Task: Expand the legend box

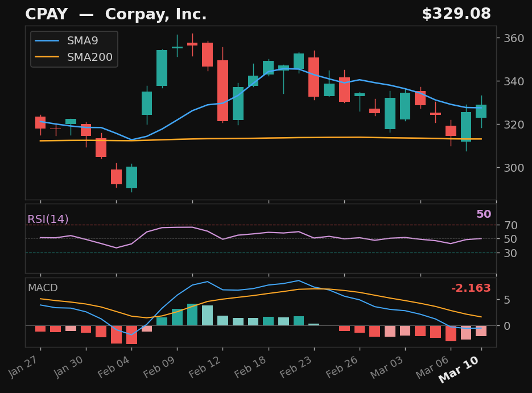Action: click(x=74, y=48)
